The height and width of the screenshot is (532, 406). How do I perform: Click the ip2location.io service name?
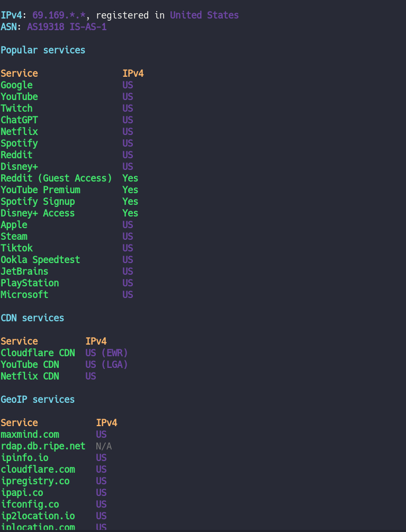(38, 516)
